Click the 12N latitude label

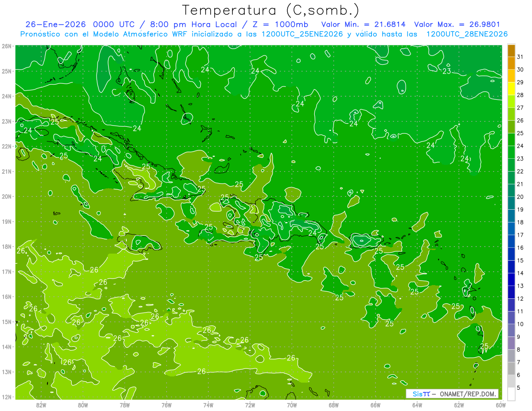(7, 397)
